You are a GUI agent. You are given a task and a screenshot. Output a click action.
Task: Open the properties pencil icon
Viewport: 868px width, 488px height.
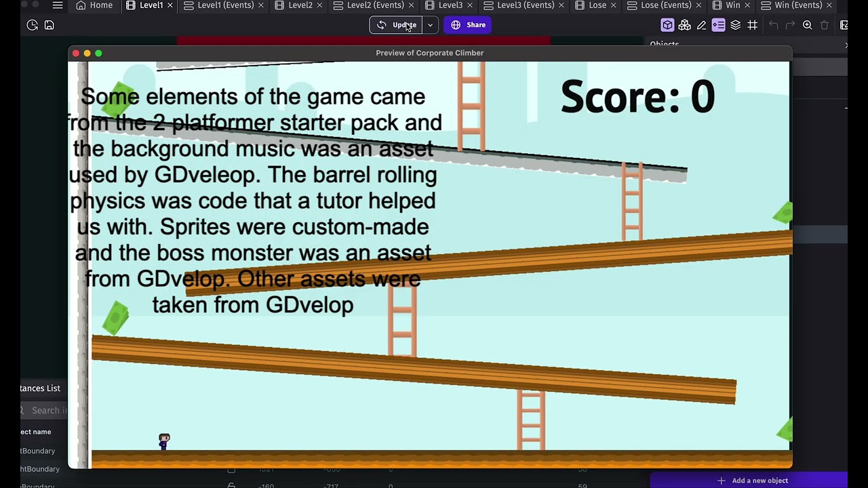701,25
